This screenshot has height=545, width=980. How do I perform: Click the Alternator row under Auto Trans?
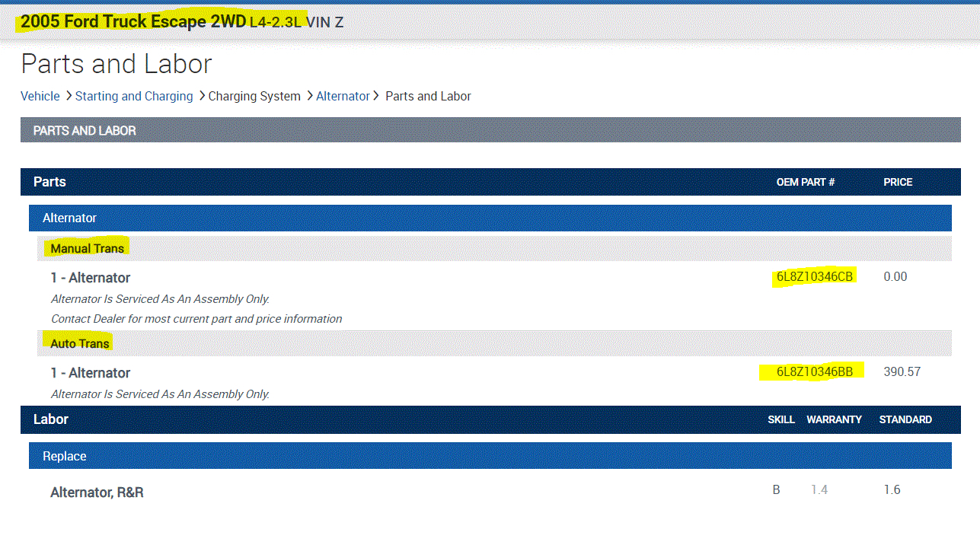click(x=90, y=373)
